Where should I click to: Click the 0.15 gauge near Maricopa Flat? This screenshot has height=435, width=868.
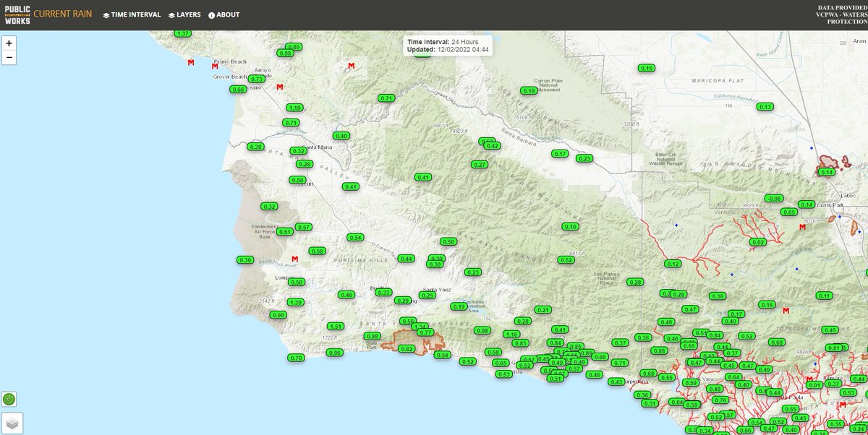(647, 68)
